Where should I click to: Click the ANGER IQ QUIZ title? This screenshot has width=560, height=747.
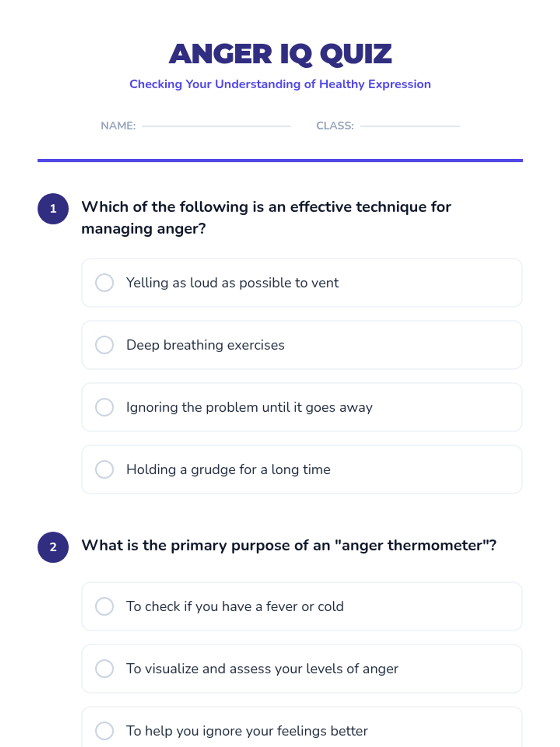(x=280, y=54)
